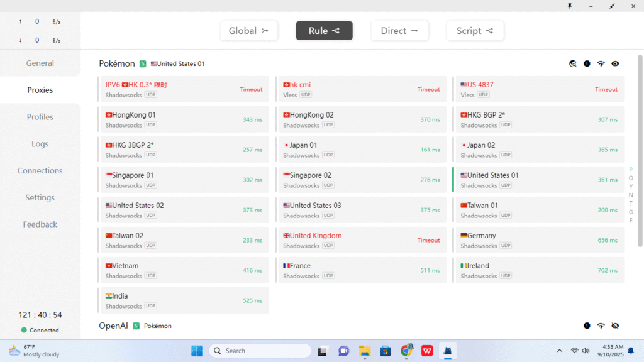Image resolution: width=644 pixels, height=362 pixels.
Task: Click the exclamation icon in OpenAI group header
Action: click(x=587, y=326)
